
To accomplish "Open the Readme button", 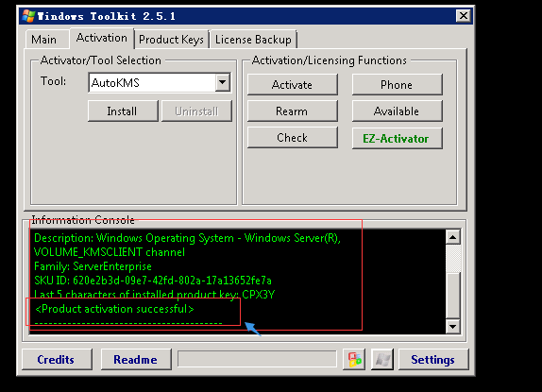I will coord(136,360).
